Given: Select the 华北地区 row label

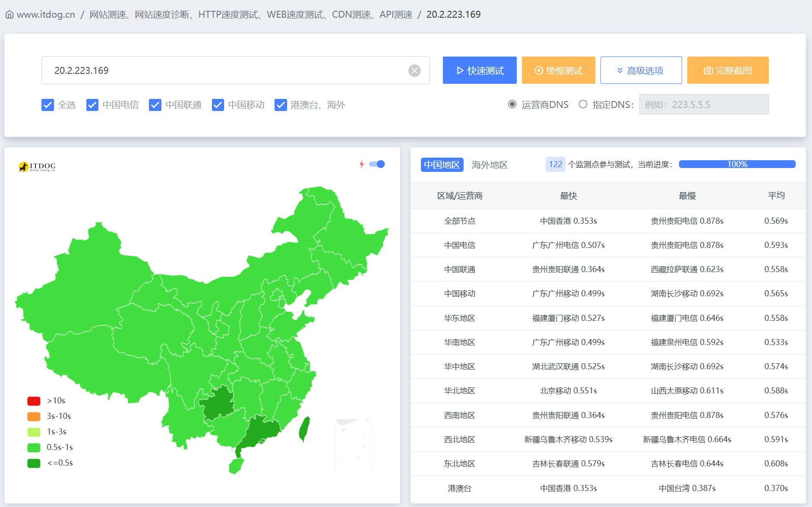Looking at the screenshot, I should pos(460,391).
